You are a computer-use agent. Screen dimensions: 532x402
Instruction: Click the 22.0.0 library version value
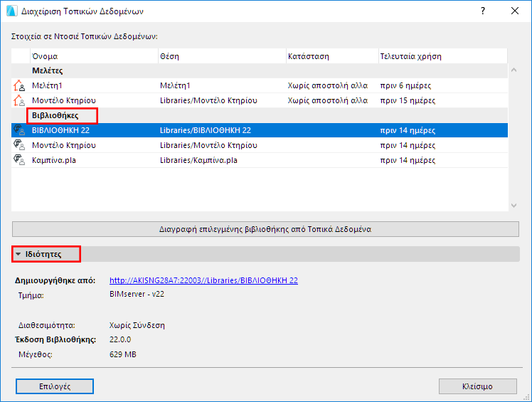click(120, 339)
